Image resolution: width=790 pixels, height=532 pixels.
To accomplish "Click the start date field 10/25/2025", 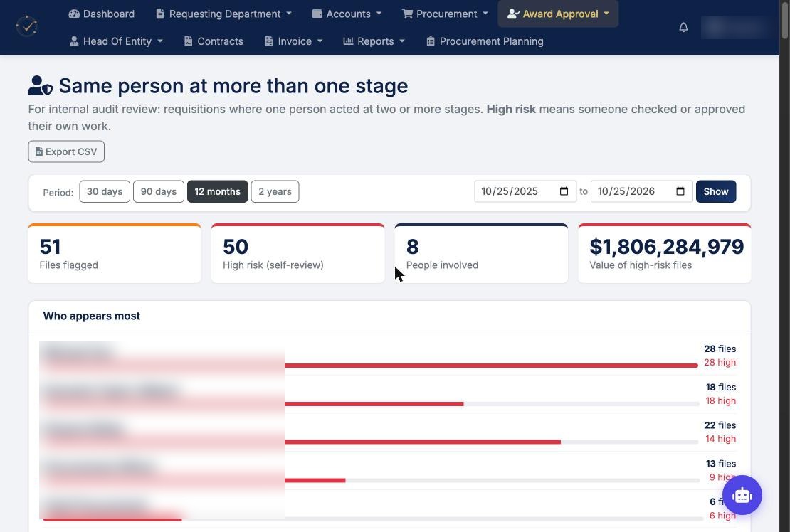I will pyautogui.click(x=525, y=191).
